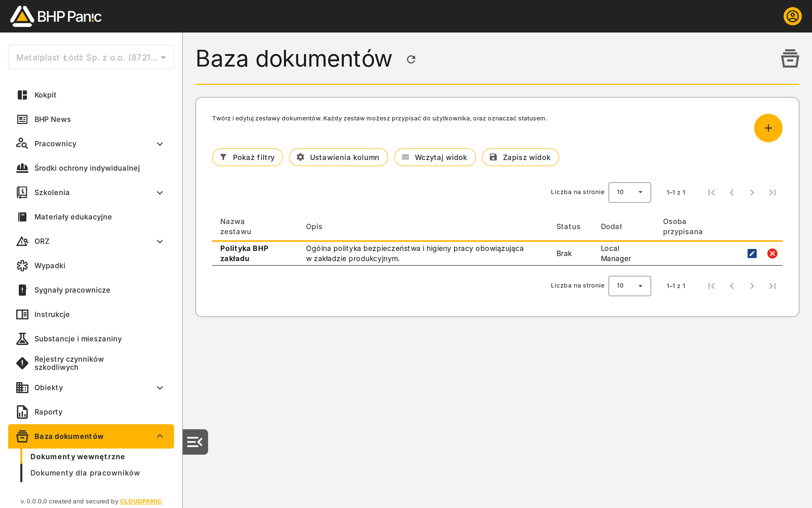Expand the Pracownicy submenu chevron
This screenshot has height=508, width=812.
coord(160,144)
